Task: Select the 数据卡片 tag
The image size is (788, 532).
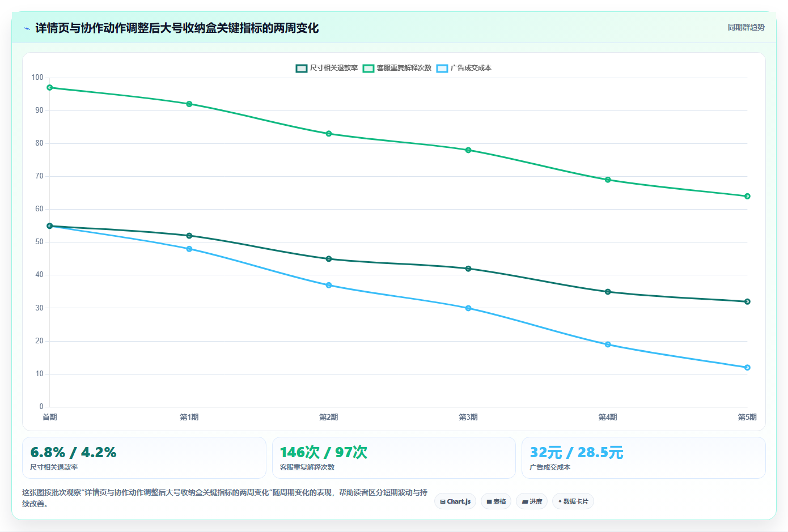Action: point(573,501)
